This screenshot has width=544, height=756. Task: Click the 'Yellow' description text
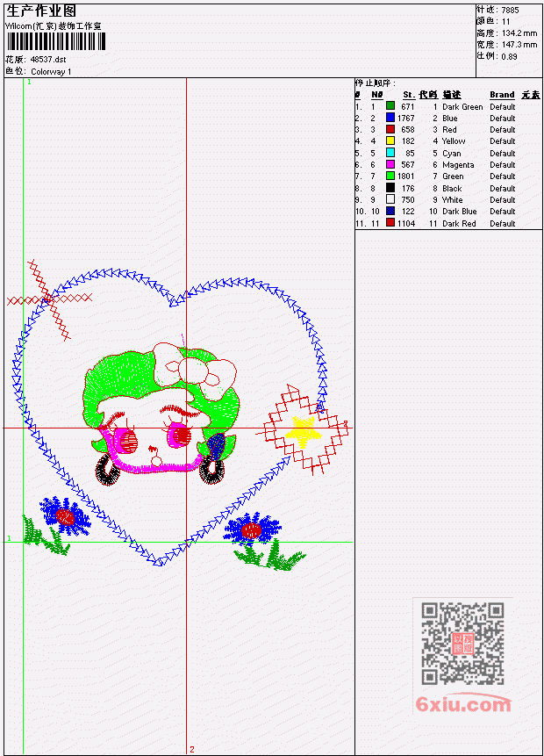(454, 141)
